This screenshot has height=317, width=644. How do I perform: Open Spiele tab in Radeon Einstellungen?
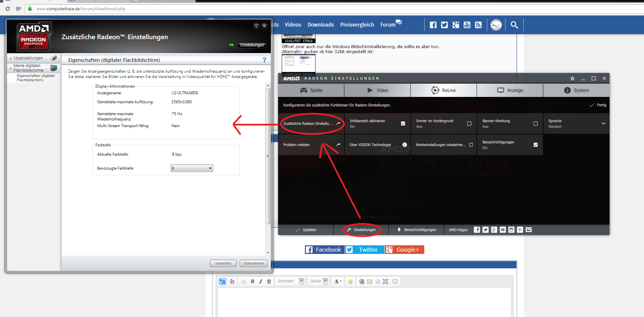(311, 90)
